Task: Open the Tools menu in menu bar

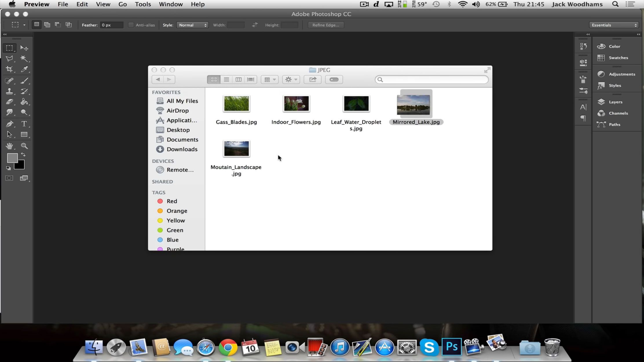Action: click(142, 4)
